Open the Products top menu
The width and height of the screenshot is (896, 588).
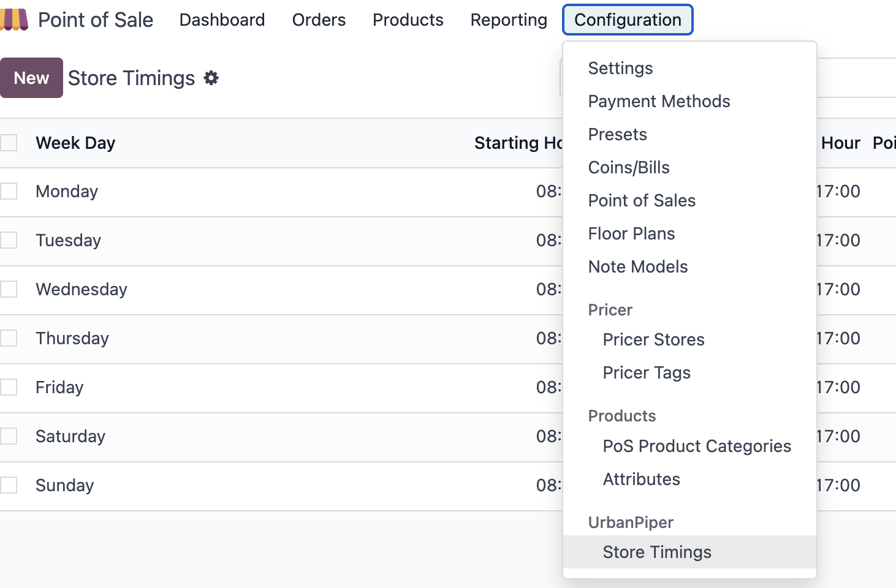(408, 20)
